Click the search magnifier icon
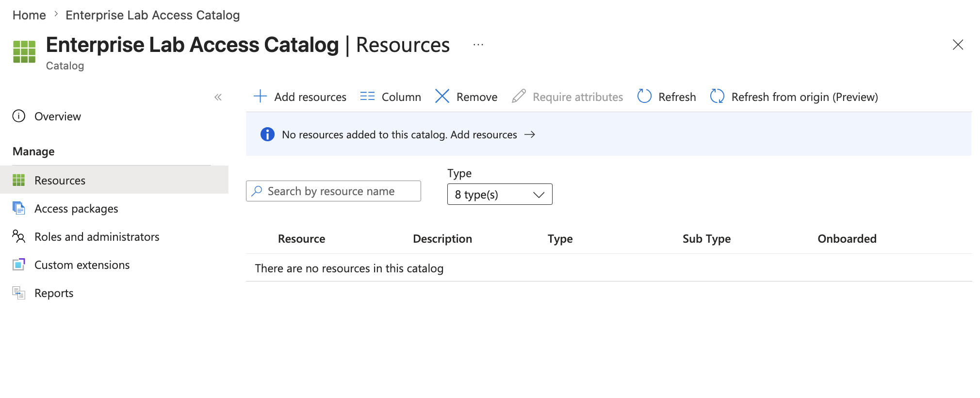The width and height of the screenshot is (980, 398). (x=257, y=191)
